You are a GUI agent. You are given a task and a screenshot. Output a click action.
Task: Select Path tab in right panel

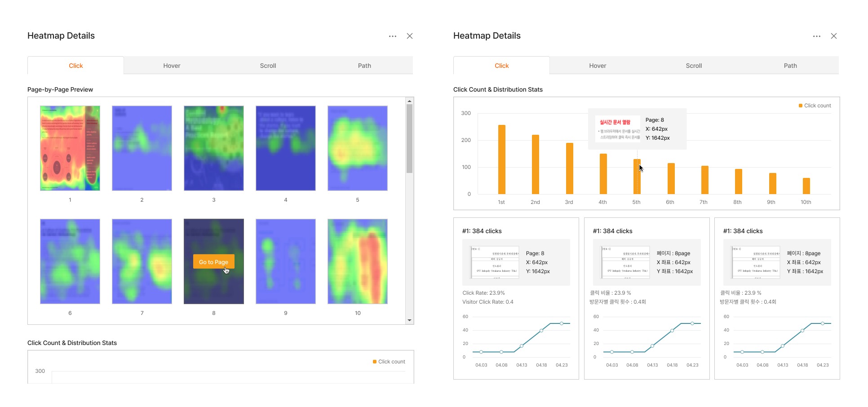coord(790,66)
